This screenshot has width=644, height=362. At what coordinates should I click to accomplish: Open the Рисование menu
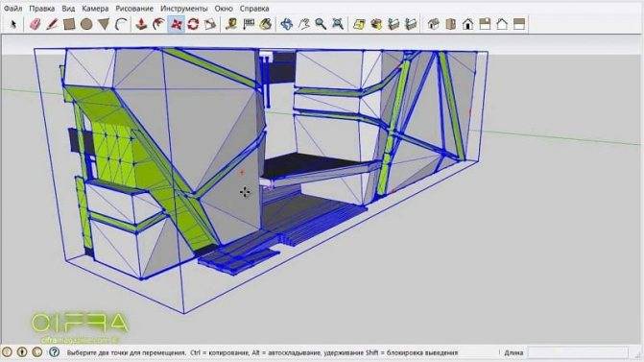coord(134,9)
